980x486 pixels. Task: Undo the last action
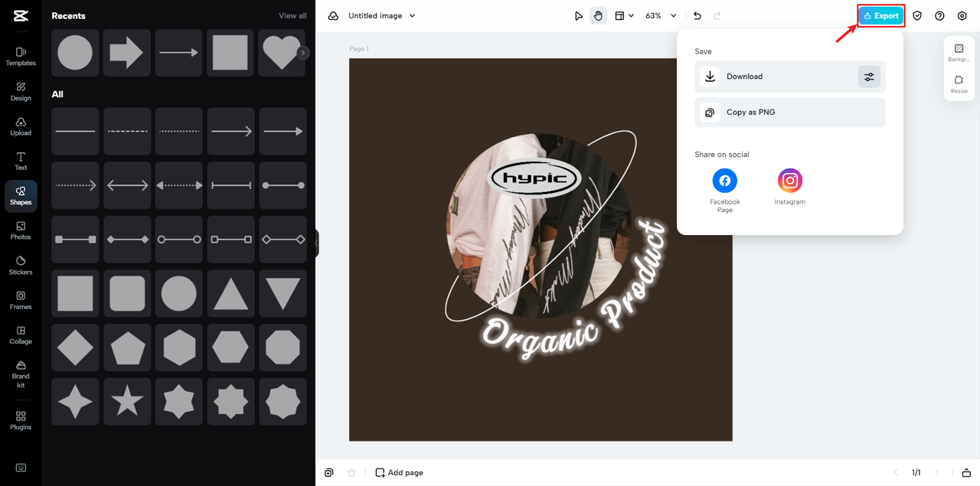pos(697,15)
